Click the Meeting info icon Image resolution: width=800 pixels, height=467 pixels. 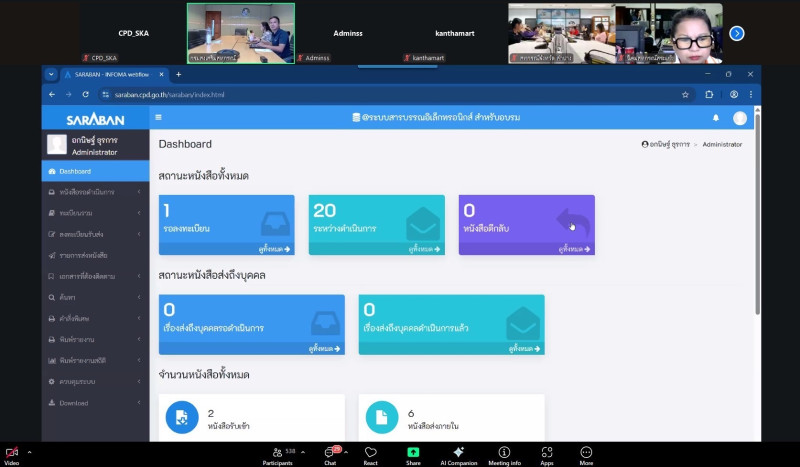click(x=504, y=453)
